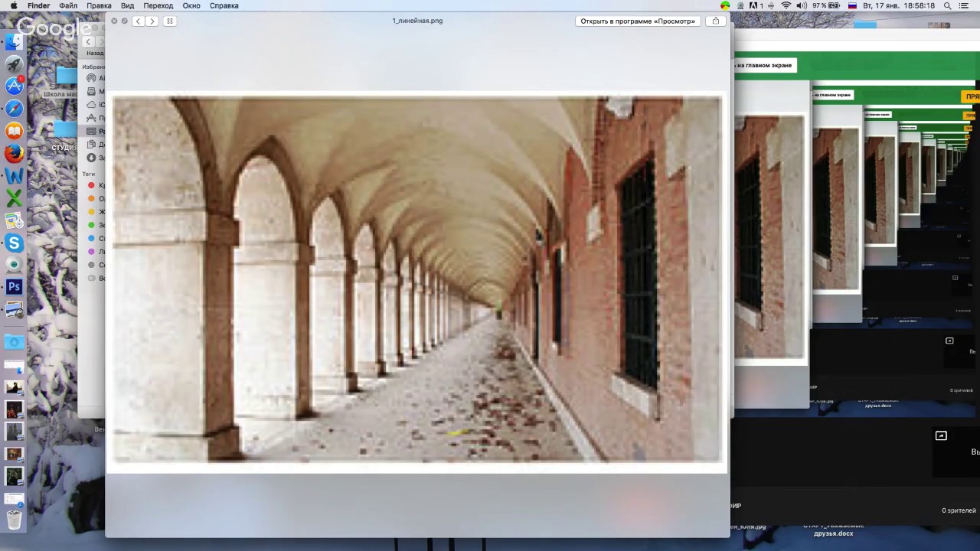
Task: Open the Russian flag input source menu
Action: [x=852, y=5]
